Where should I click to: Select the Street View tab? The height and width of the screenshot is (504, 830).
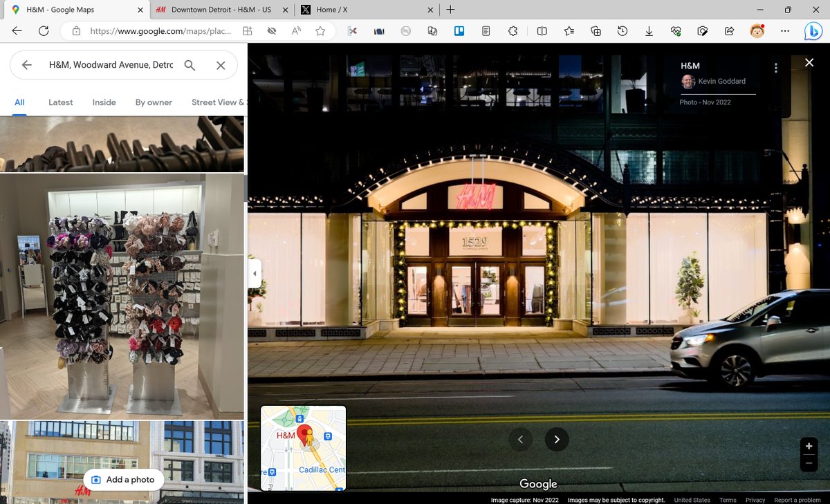[218, 102]
